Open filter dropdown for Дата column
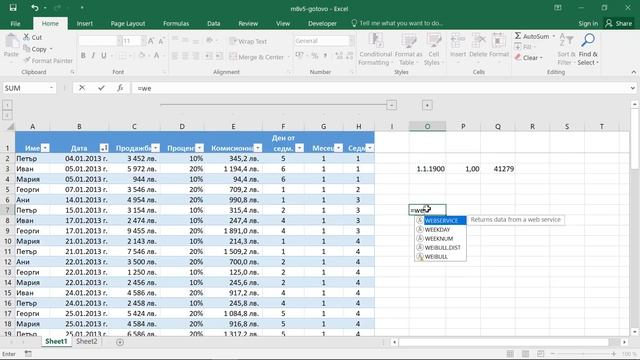Viewport: 640px width, 360px height. pyautogui.click(x=104, y=148)
